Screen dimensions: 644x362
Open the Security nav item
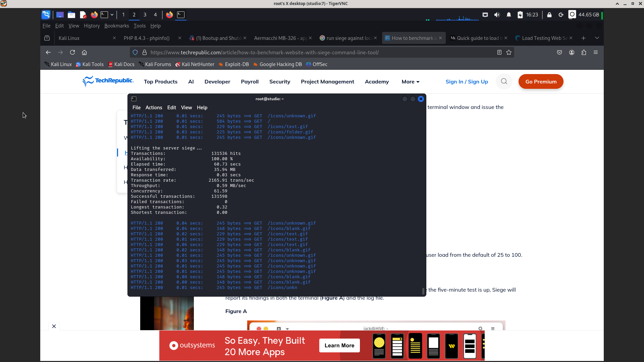[280, 82]
